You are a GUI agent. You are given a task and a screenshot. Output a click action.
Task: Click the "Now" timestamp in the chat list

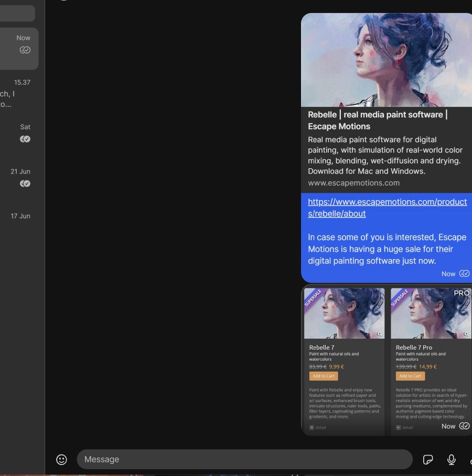[24, 38]
